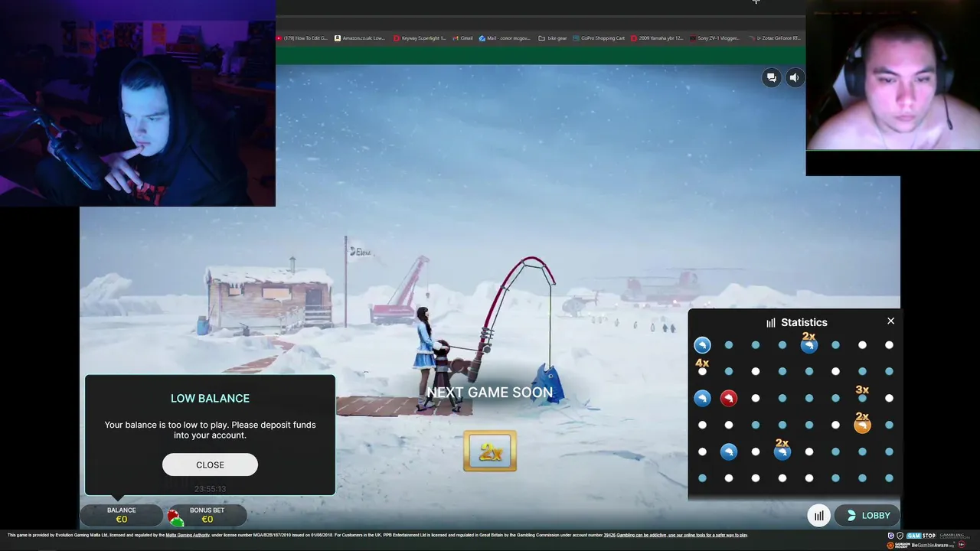This screenshot has height=551, width=980.
Task: Open the GoPro Shopping Cart bookmark
Action: 599,38
